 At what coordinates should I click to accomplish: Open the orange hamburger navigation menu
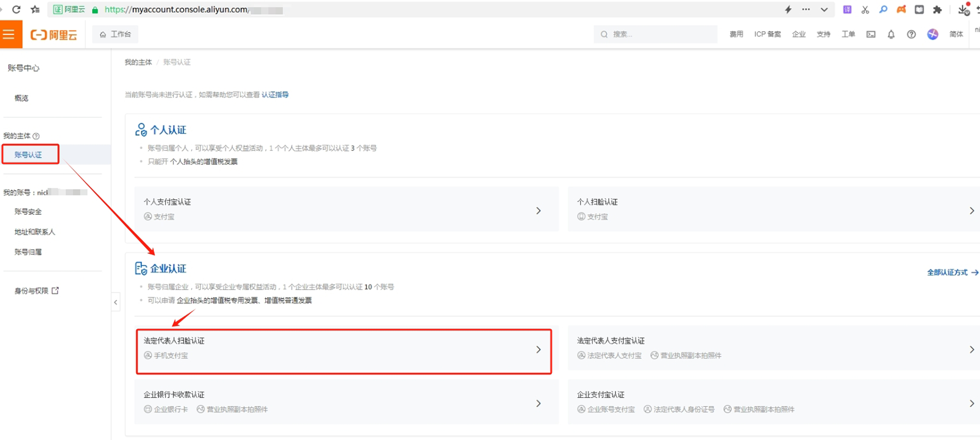(x=9, y=34)
